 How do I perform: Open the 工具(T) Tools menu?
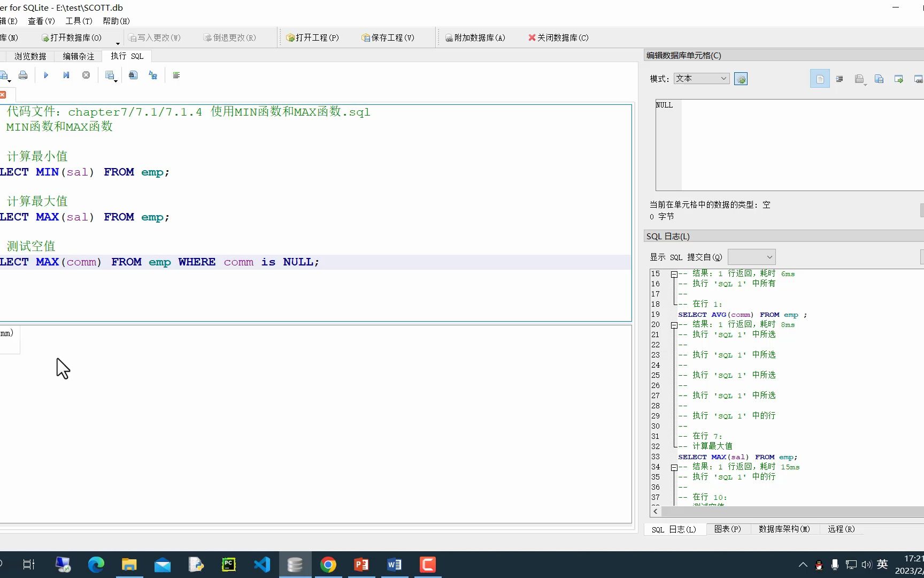[79, 21]
